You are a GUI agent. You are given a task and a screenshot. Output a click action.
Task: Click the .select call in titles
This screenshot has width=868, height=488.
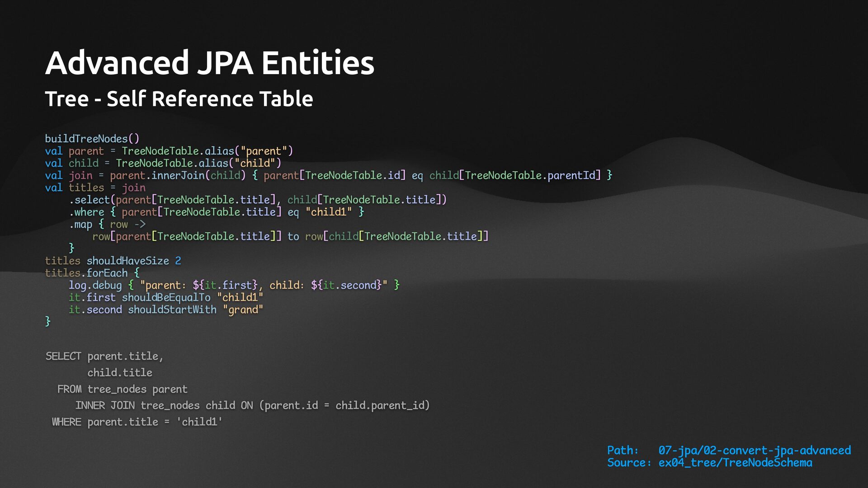(90, 200)
